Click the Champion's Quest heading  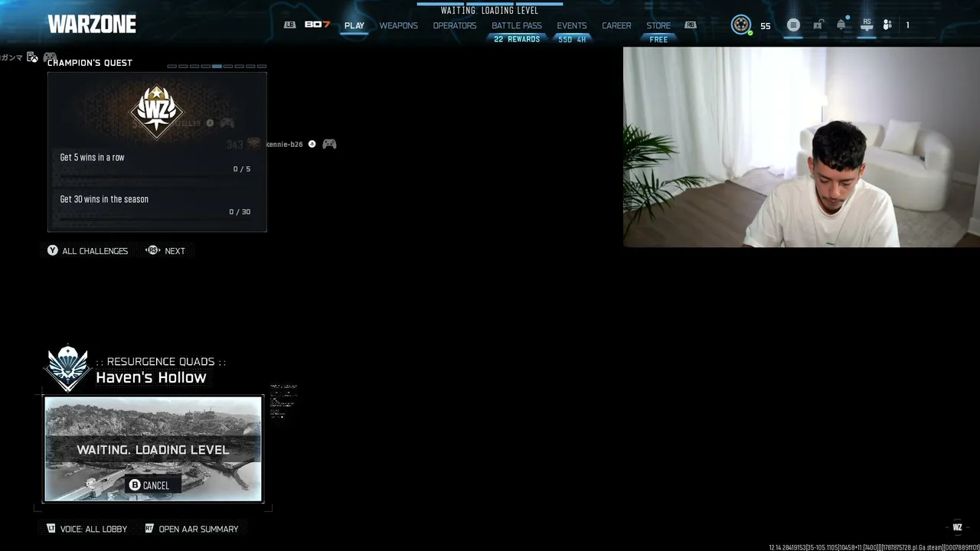[x=90, y=63]
